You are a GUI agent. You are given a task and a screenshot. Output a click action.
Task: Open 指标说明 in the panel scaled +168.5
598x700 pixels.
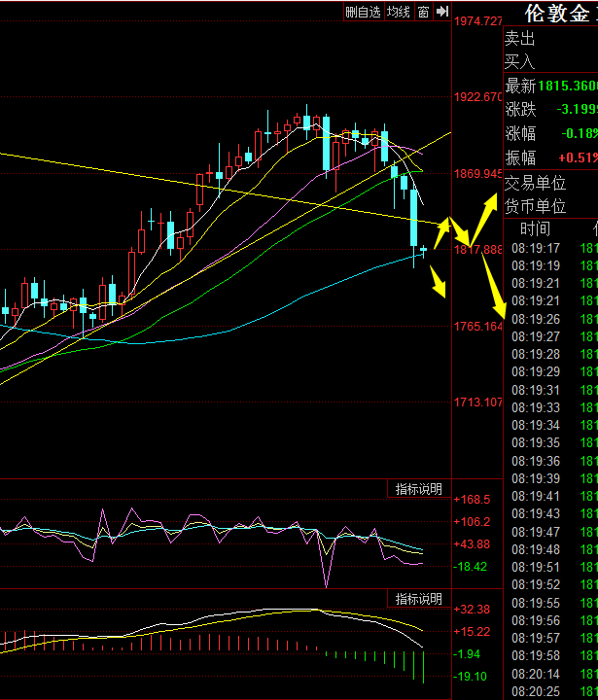[419, 488]
